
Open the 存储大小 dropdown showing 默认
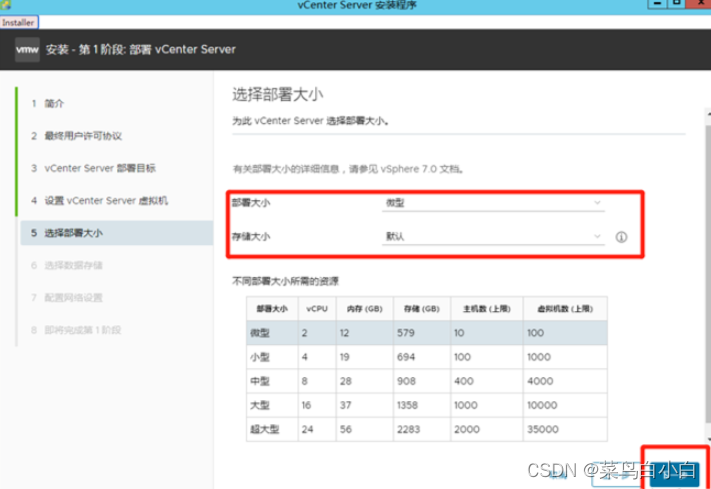pos(493,236)
